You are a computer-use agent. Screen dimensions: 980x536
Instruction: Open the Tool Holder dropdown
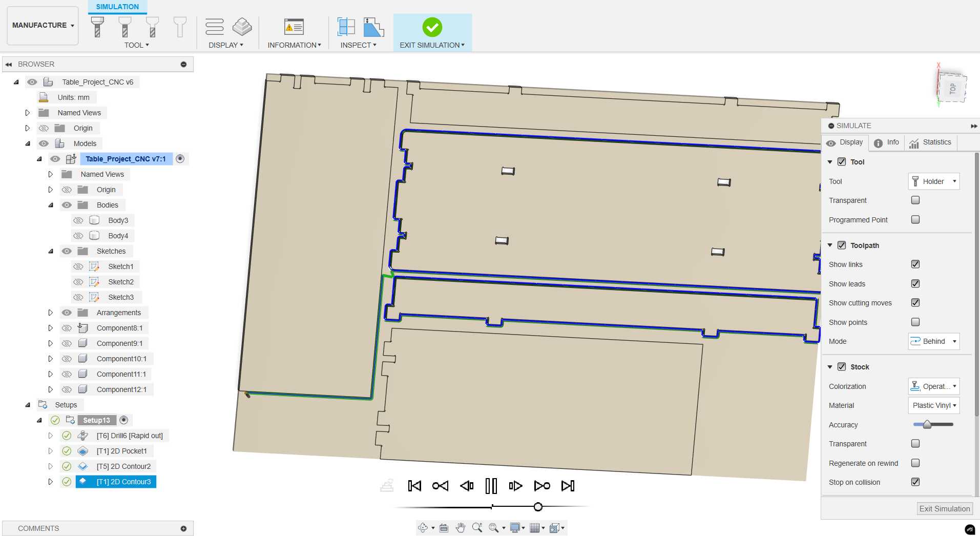tap(933, 181)
